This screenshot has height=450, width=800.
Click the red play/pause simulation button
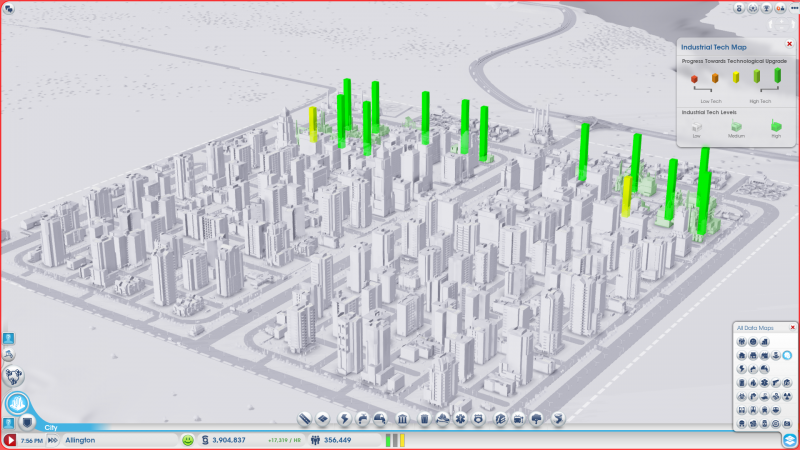pyautogui.click(x=10, y=440)
